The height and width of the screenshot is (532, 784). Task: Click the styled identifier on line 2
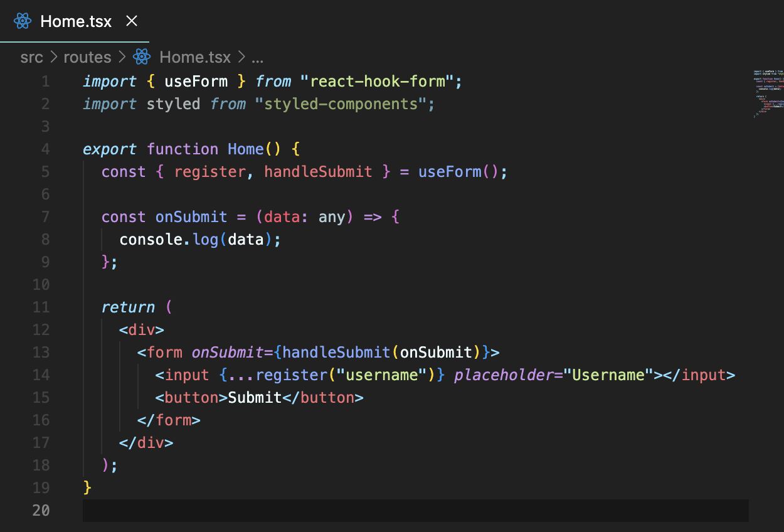tap(174, 104)
